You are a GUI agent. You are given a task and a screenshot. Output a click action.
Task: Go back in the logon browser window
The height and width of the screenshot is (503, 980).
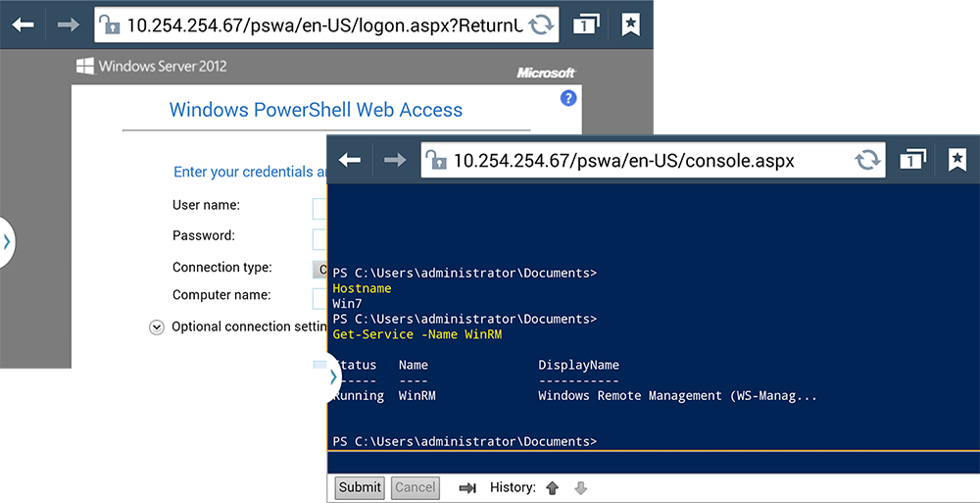pos(24,25)
